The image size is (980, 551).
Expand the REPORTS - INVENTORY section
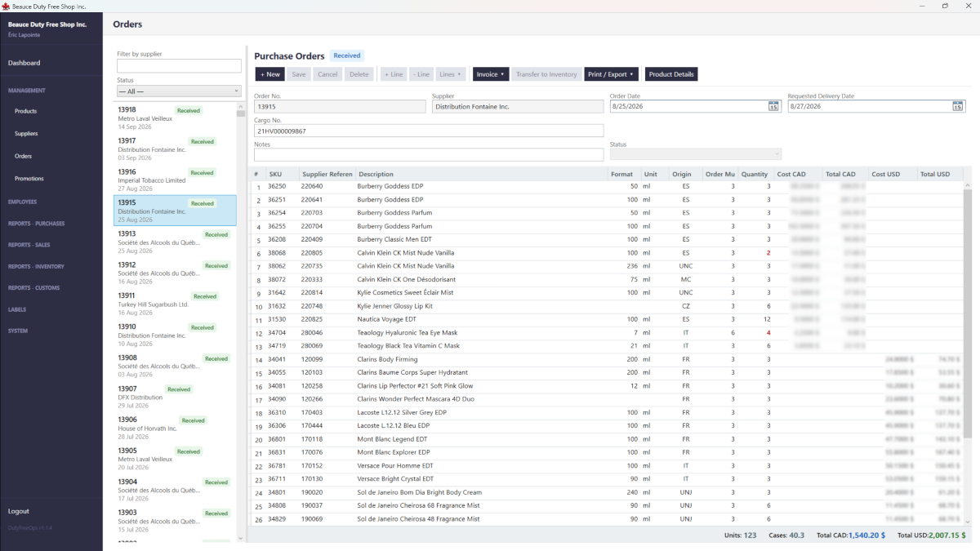36,266
